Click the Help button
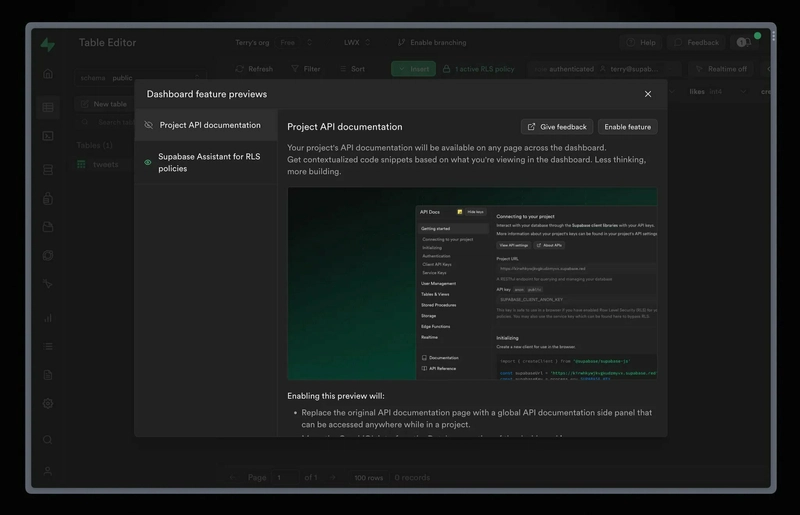This screenshot has height=515, width=800. pos(641,42)
